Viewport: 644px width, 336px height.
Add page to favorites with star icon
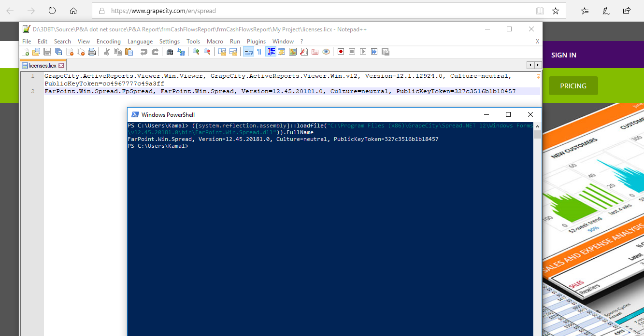(x=556, y=11)
